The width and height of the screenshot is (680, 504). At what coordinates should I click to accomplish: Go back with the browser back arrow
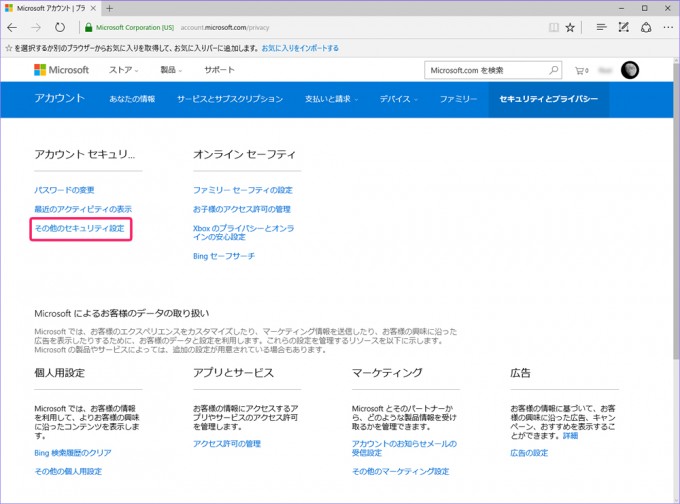12,28
